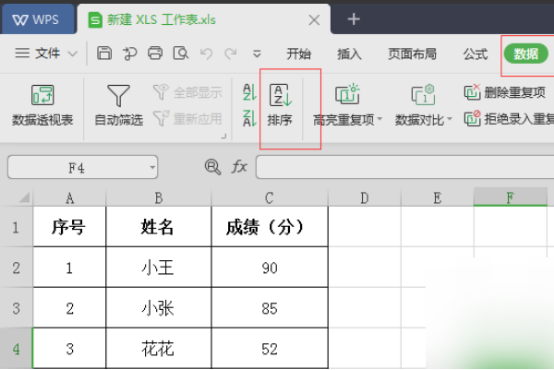This screenshot has width=554, height=370.
Task: Click the Redo arrow icon
Action: pyautogui.click(x=231, y=54)
